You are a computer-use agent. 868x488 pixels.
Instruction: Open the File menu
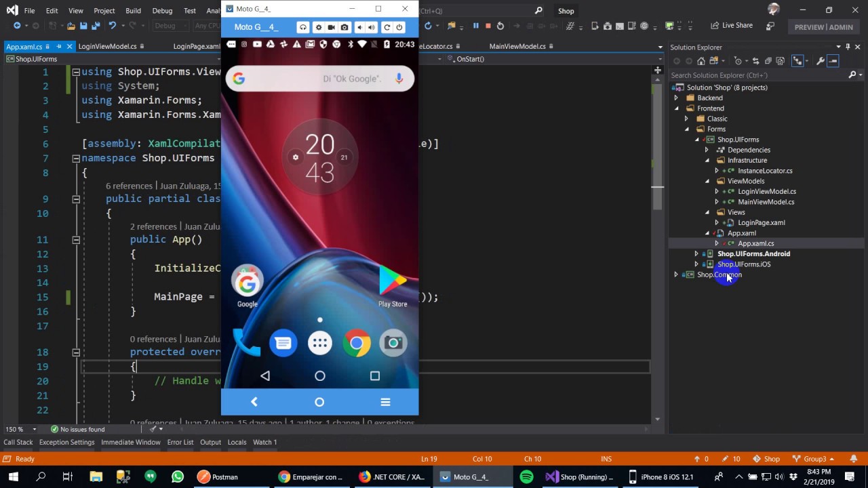(x=29, y=11)
